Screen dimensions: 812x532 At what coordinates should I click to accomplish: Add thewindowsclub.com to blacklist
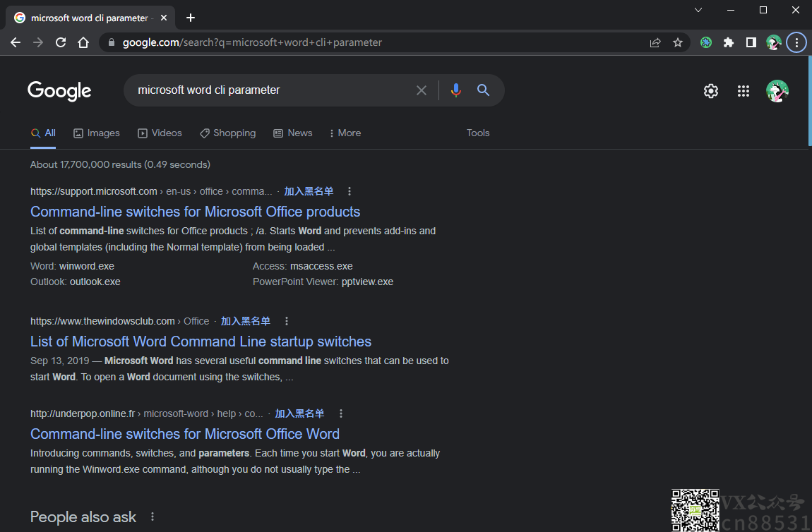pyautogui.click(x=246, y=321)
